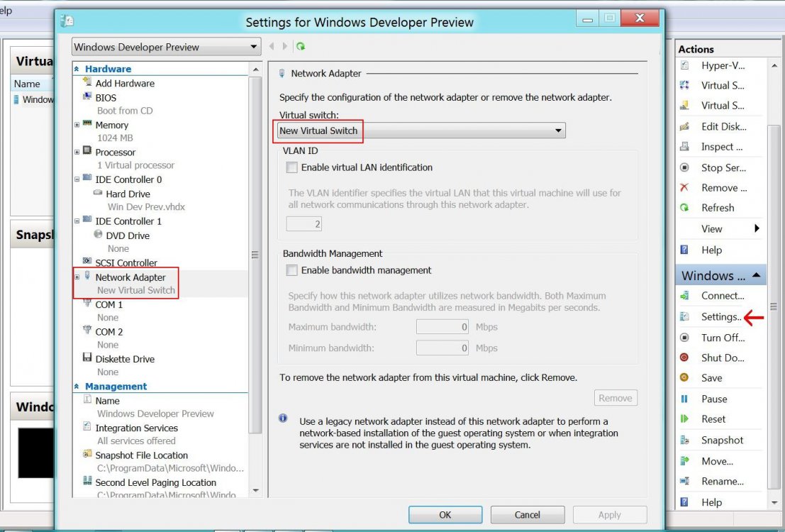Click the orange Save icon in Actions
Image resolution: width=785 pixels, height=532 pixels.
pos(684,377)
